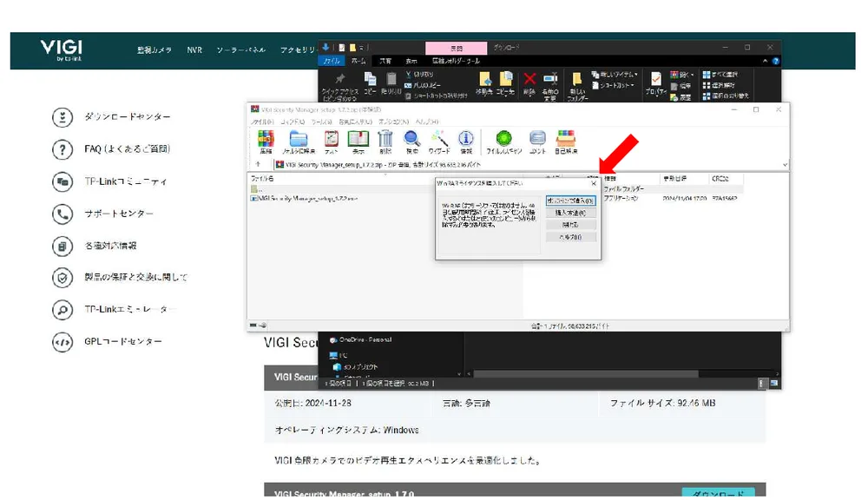Open the Open (開く) dropdown in Explorer ribbon
The height and width of the screenshot is (500, 868).
[681, 74]
